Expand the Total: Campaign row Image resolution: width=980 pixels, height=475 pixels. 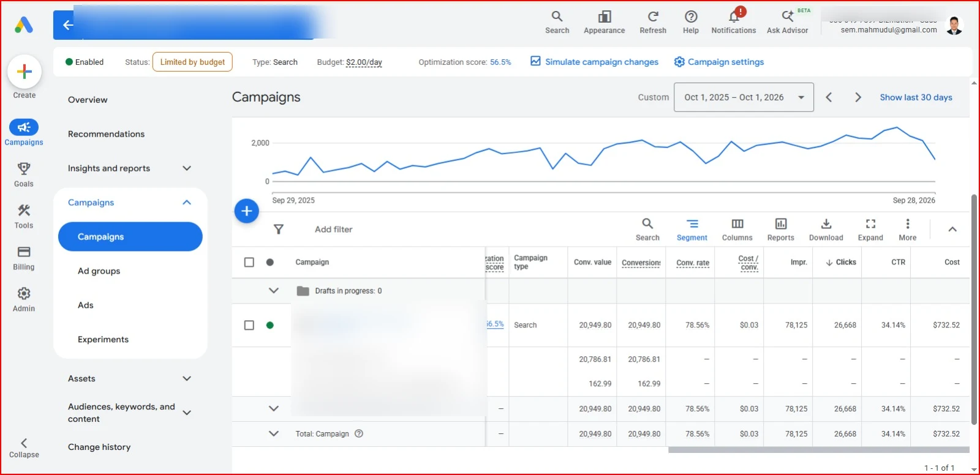point(274,433)
